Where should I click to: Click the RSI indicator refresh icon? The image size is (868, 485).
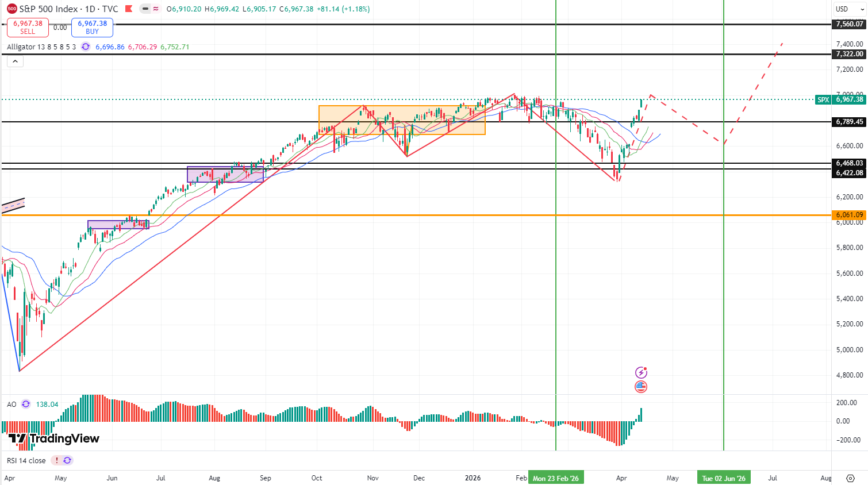pos(67,460)
